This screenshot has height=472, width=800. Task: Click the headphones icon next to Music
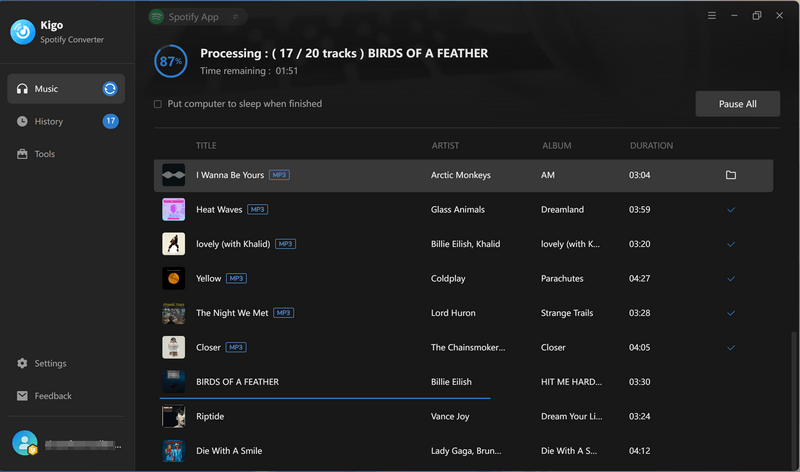(x=22, y=89)
